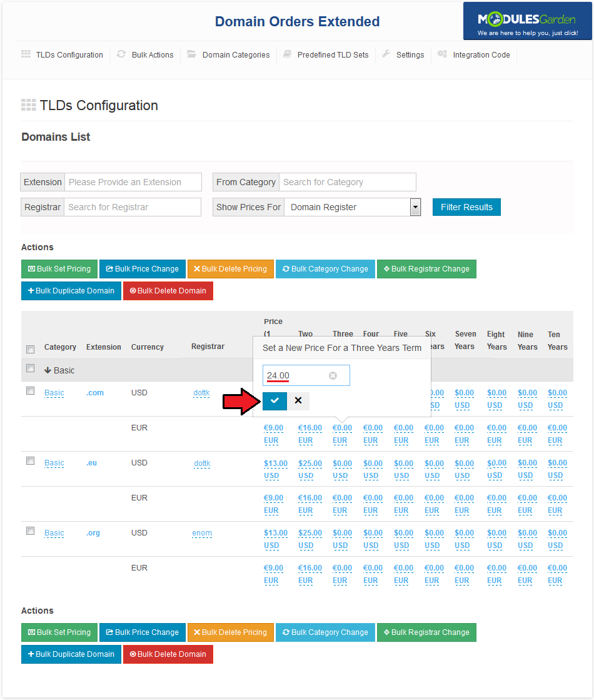594x700 pixels.
Task: Click the top Bulk Category Change button
Action: (x=325, y=269)
